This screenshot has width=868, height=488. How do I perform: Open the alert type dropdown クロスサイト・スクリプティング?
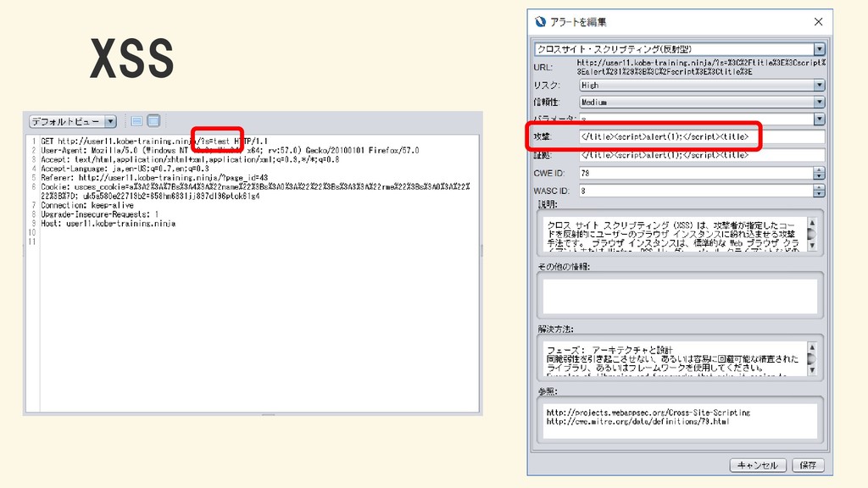[680, 48]
